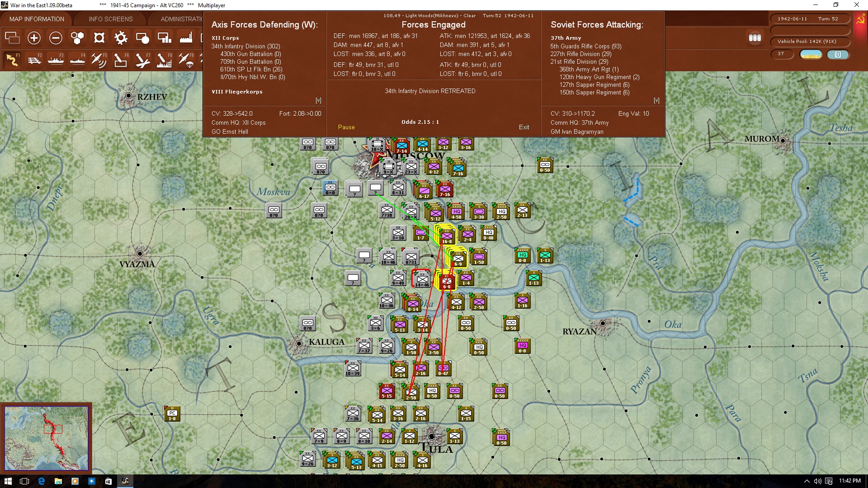Select the German 14=46 unit counter

pos(422,279)
